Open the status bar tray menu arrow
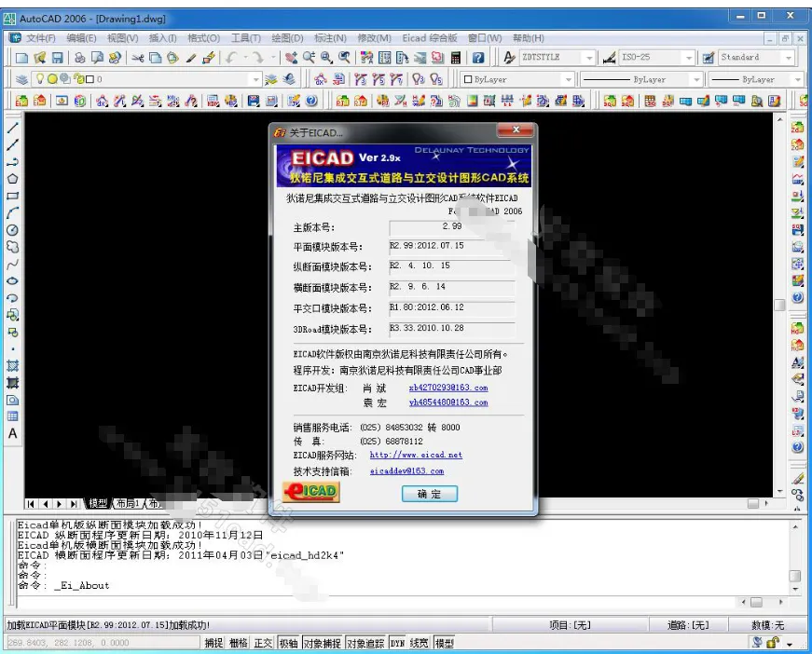The height and width of the screenshot is (654, 812). (790, 644)
